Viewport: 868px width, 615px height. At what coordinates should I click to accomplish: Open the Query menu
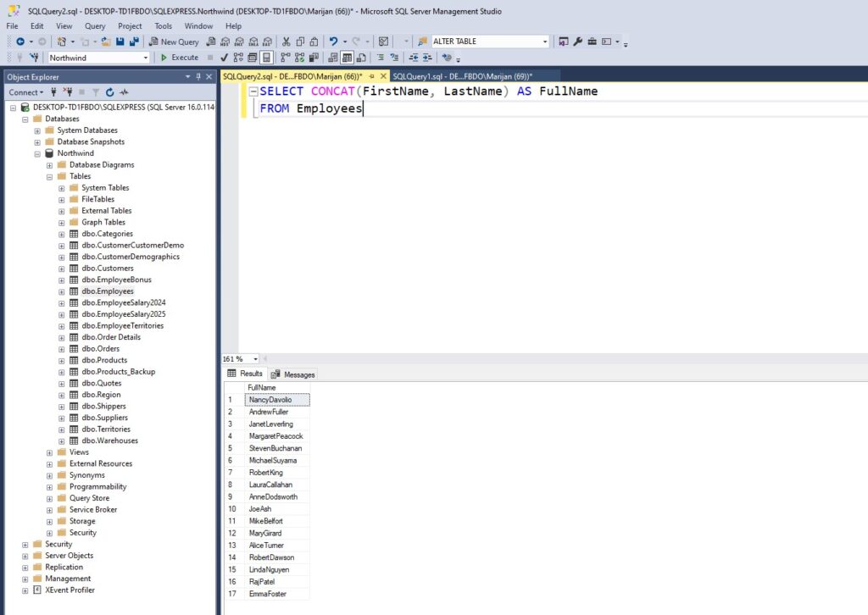95,26
